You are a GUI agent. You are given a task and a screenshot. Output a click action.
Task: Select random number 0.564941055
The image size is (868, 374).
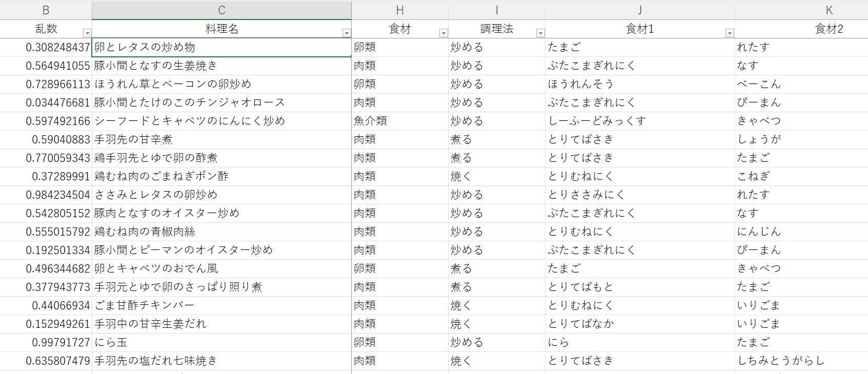tap(46, 66)
